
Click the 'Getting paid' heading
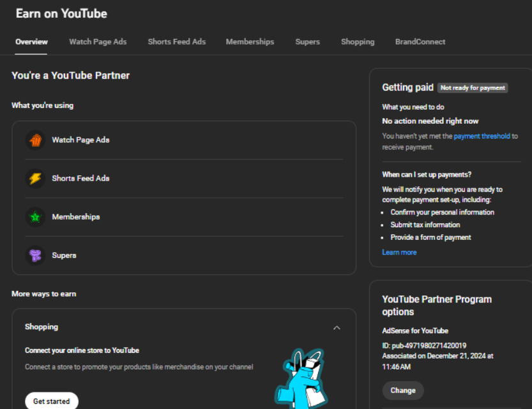[408, 87]
